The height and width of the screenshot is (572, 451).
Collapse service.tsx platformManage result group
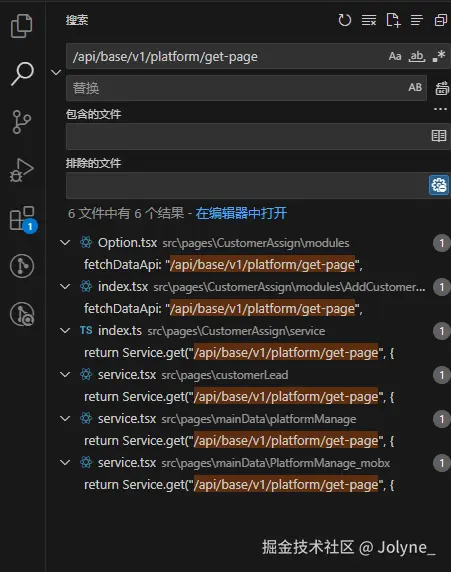pyautogui.click(x=65, y=419)
